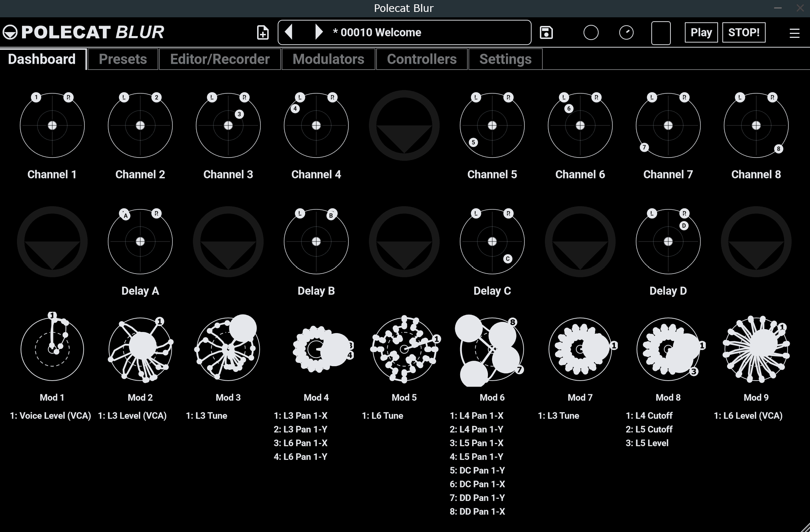Click '1: L6 Level (VCA)' under Mod 9
Screen dimensions: 810x532
click(748, 416)
